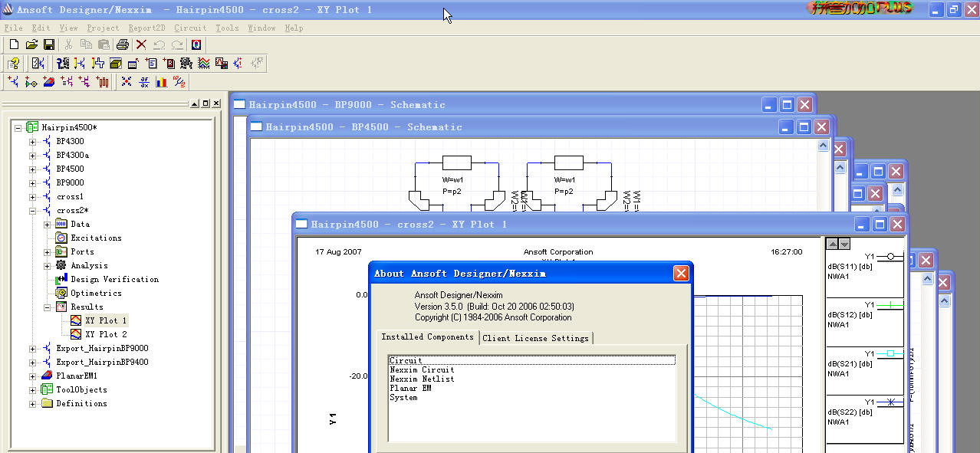Open the Circuit menu
Image resolution: width=980 pixels, height=453 pixels.
pos(190,28)
